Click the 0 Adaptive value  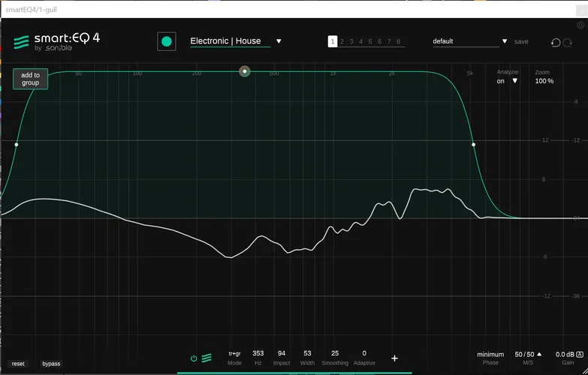(364, 353)
